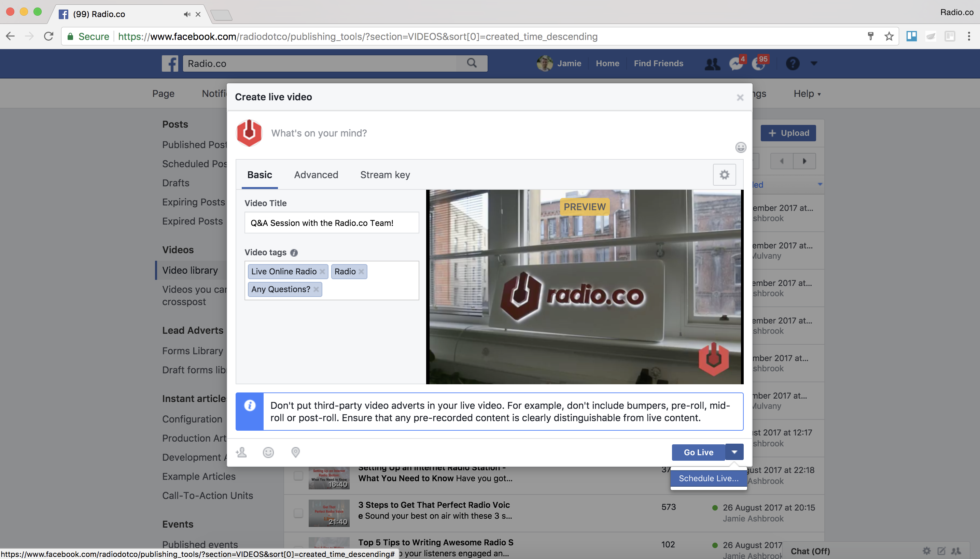Image resolution: width=980 pixels, height=559 pixels.
Task: Click the Video Title input field
Action: point(330,223)
